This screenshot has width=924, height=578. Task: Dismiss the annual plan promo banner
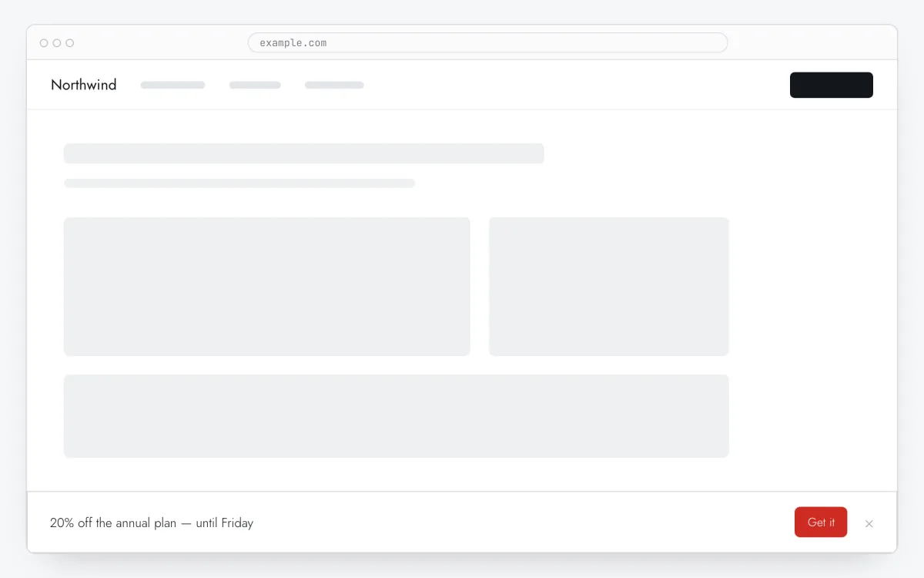click(x=869, y=523)
